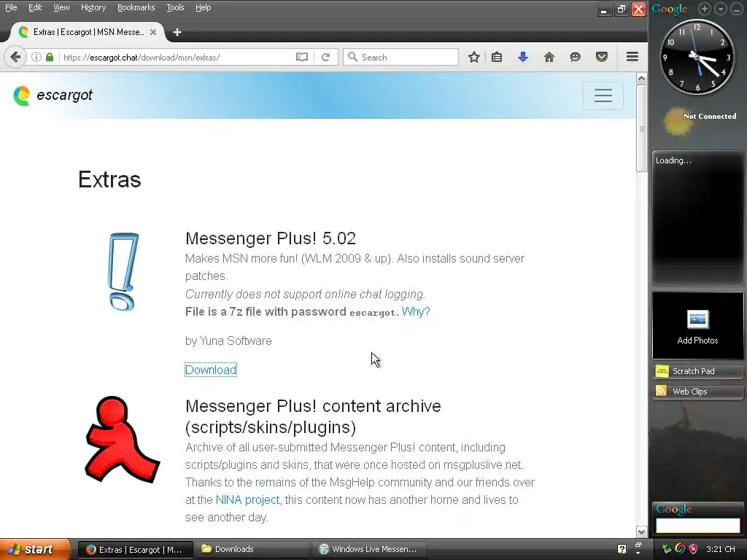
Task: Minimize Google sidebar with the minus icon
Action: (737, 9)
